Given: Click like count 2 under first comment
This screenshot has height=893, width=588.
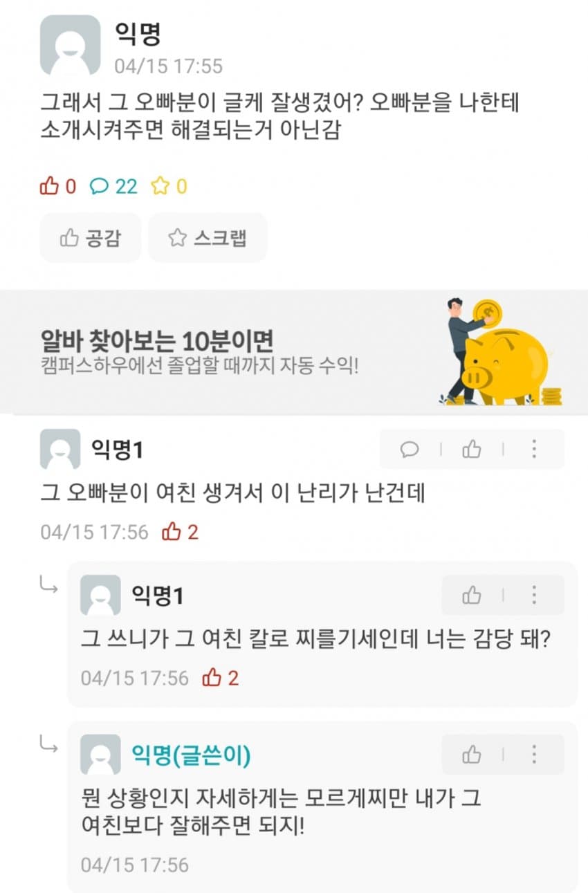Looking at the screenshot, I should click(180, 532).
